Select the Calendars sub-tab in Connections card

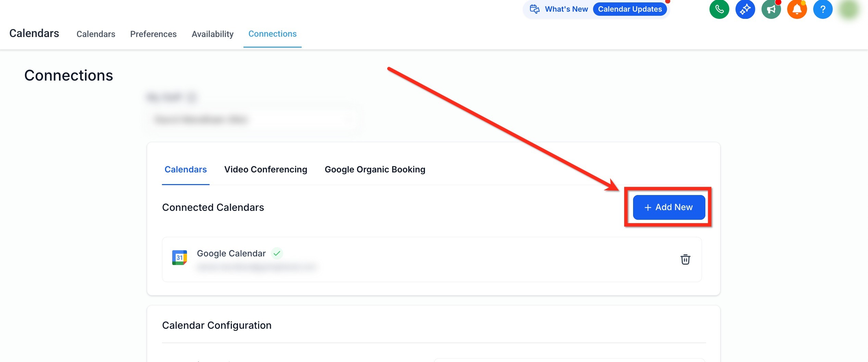click(x=186, y=169)
